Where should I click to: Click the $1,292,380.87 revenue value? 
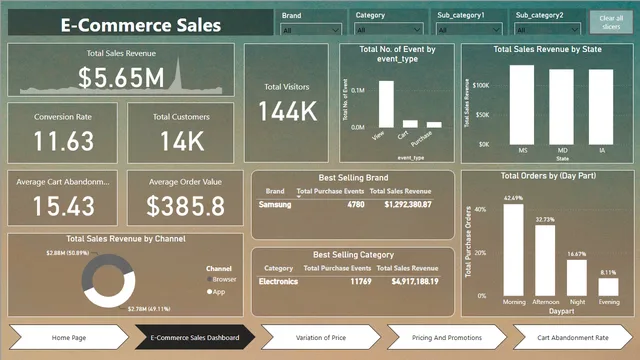pos(408,204)
